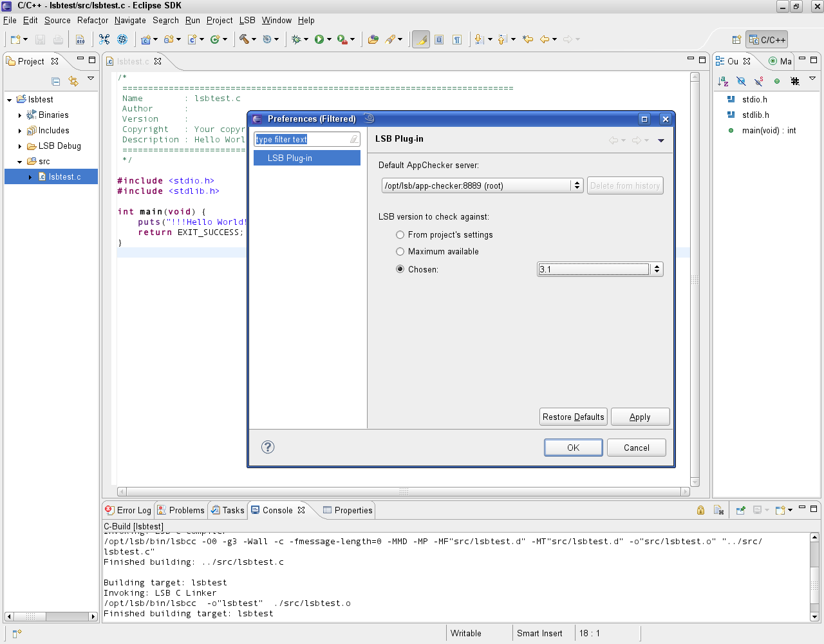Click Pin Console icon
824x644 pixels.
[x=740, y=510]
